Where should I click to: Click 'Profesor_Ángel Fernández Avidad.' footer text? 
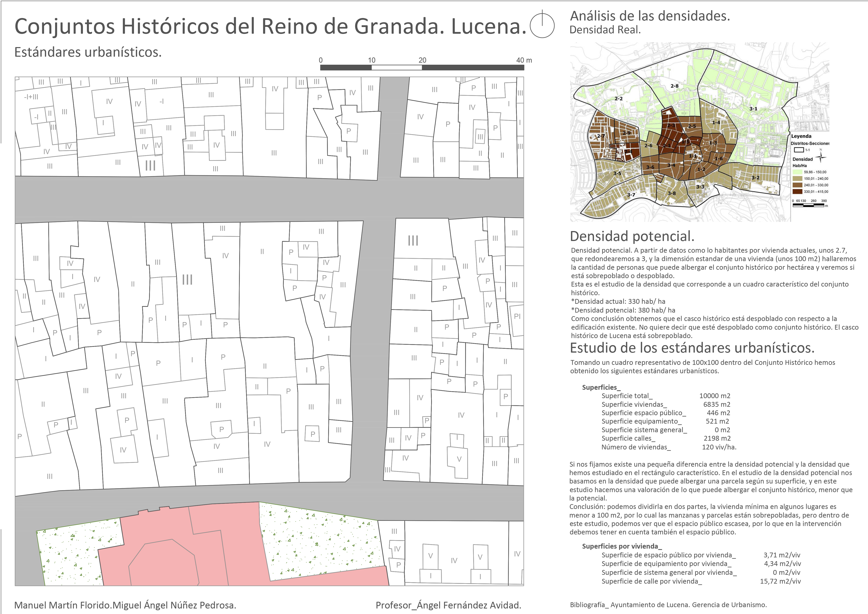point(448,605)
